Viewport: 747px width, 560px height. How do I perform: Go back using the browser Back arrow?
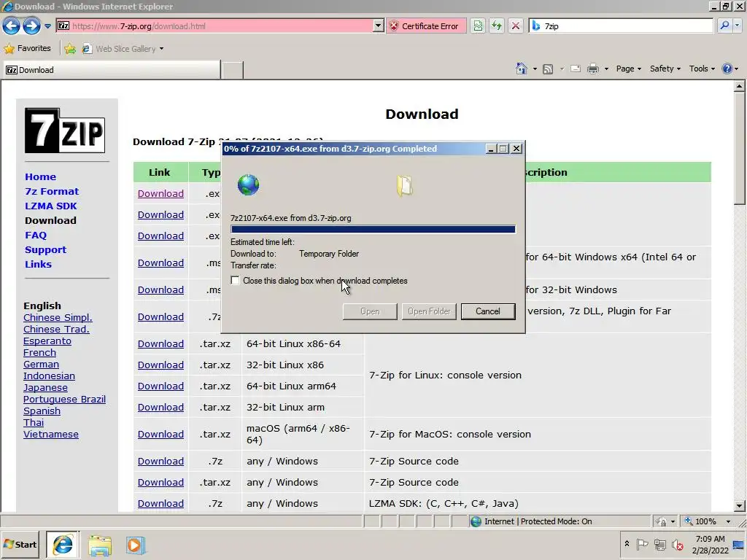[x=12, y=26]
